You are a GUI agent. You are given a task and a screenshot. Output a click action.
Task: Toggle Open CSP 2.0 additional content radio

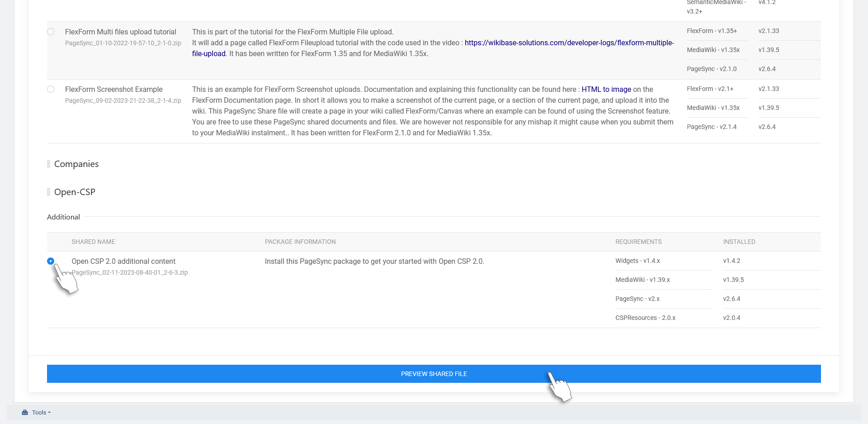51,261
